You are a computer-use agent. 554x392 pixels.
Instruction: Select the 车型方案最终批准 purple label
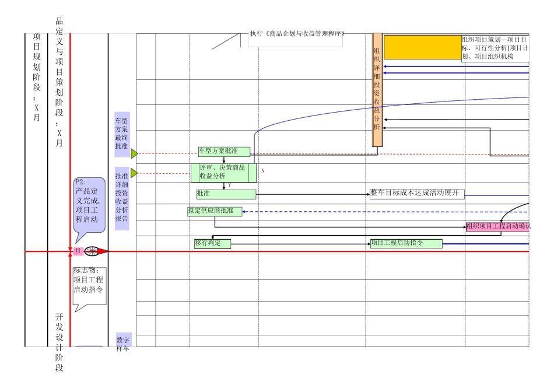tap(122, 135)
